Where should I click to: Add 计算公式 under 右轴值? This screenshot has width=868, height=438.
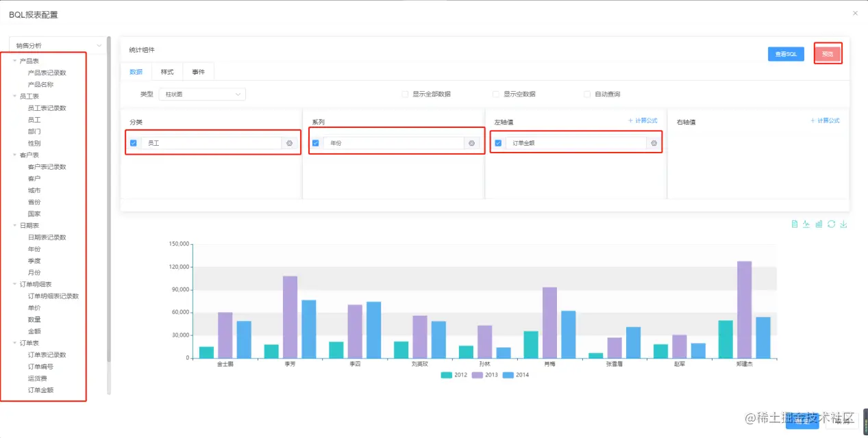[x=825, y=120]
